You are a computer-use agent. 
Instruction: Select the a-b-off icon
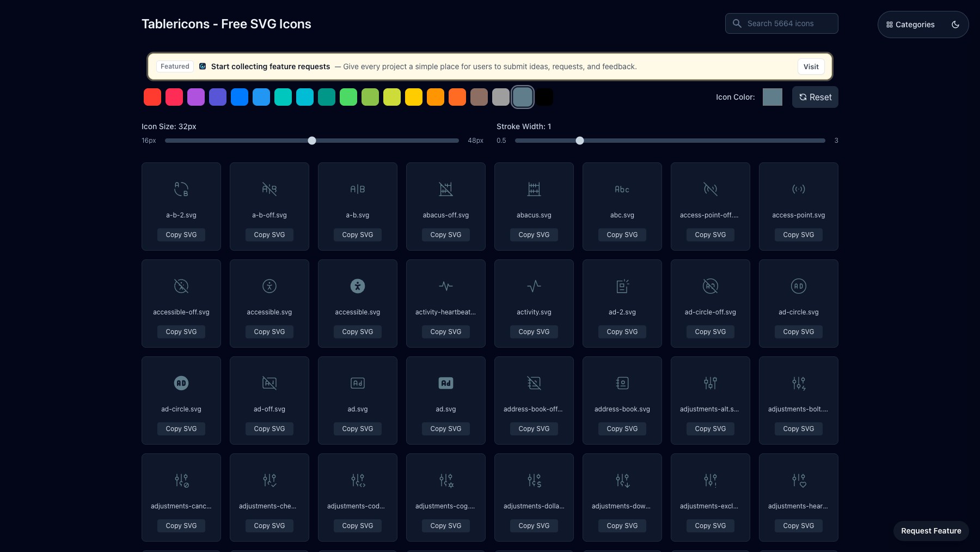click(269, 189)
